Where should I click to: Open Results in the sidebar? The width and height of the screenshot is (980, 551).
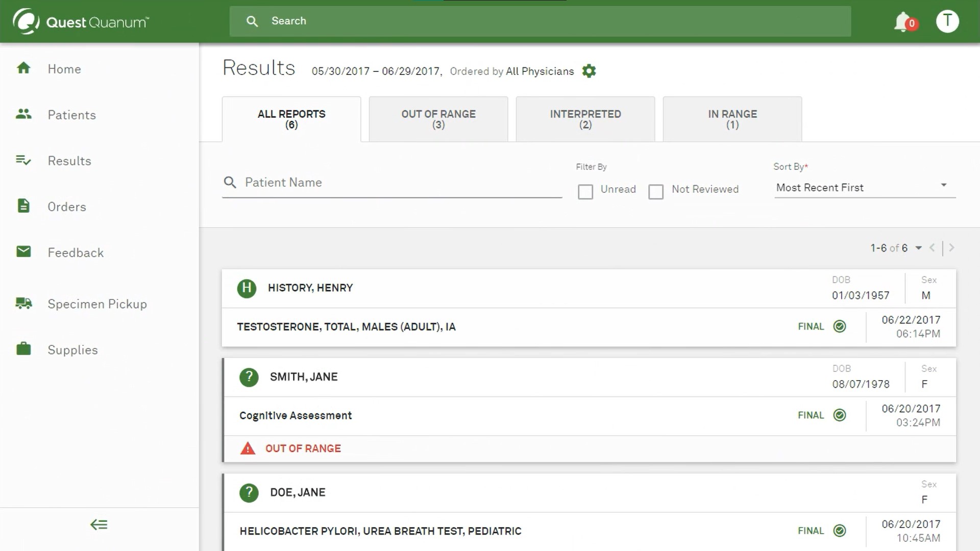click(x=69, y=161)
